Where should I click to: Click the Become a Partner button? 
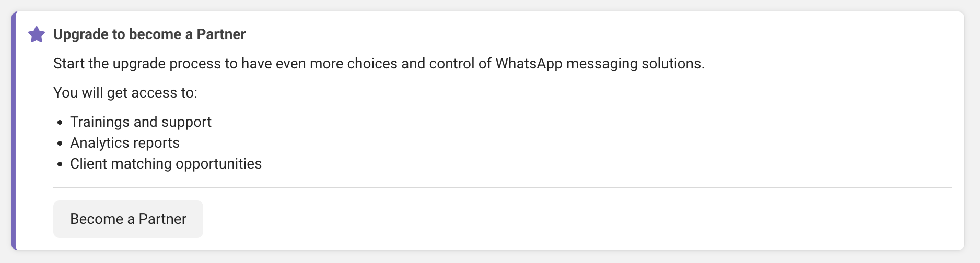tap(128, 219)
